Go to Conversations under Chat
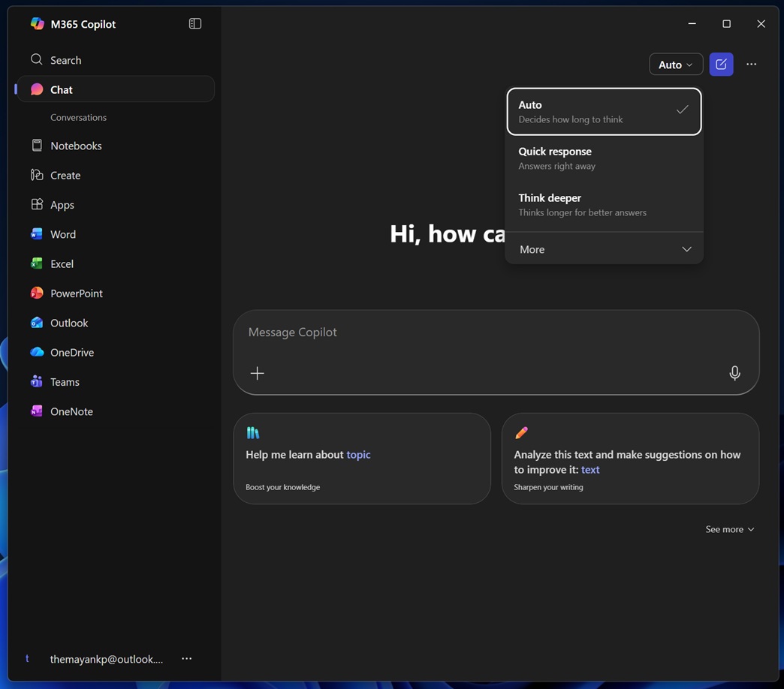 tap(78, 117)
